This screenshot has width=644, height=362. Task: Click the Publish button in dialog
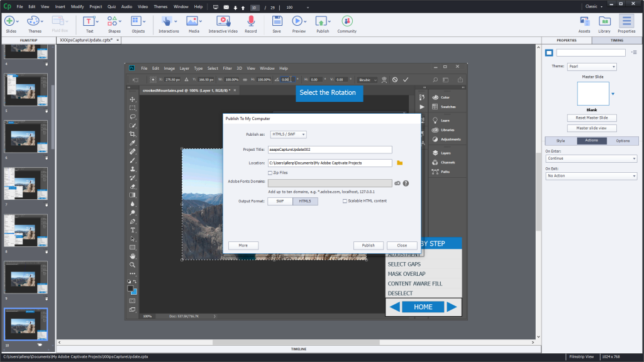[368, 245]
